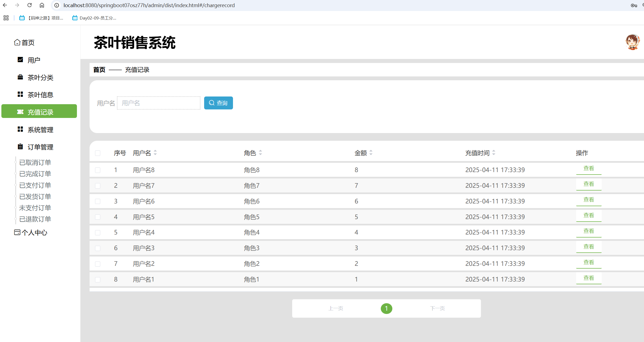Check the checkbox for row 用户名5
Screen dimensions: 644x342
click(98, 217)
